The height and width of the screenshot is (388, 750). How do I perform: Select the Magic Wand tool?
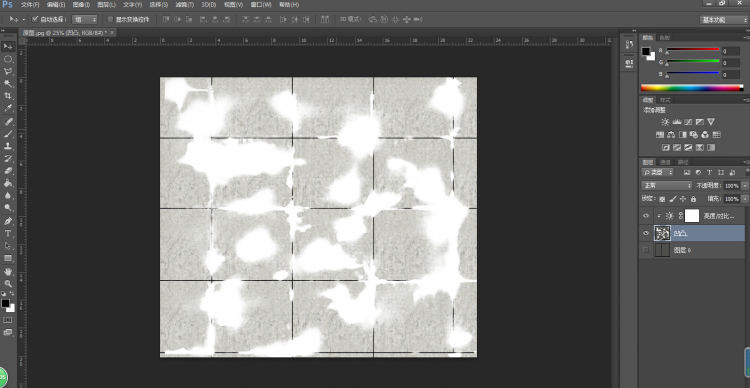click(8, 84)
